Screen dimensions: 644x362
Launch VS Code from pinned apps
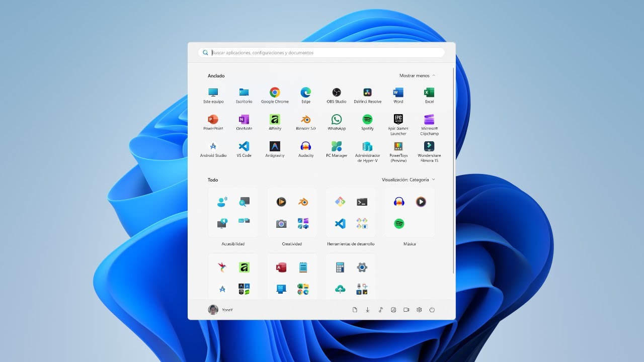(244, 149)
